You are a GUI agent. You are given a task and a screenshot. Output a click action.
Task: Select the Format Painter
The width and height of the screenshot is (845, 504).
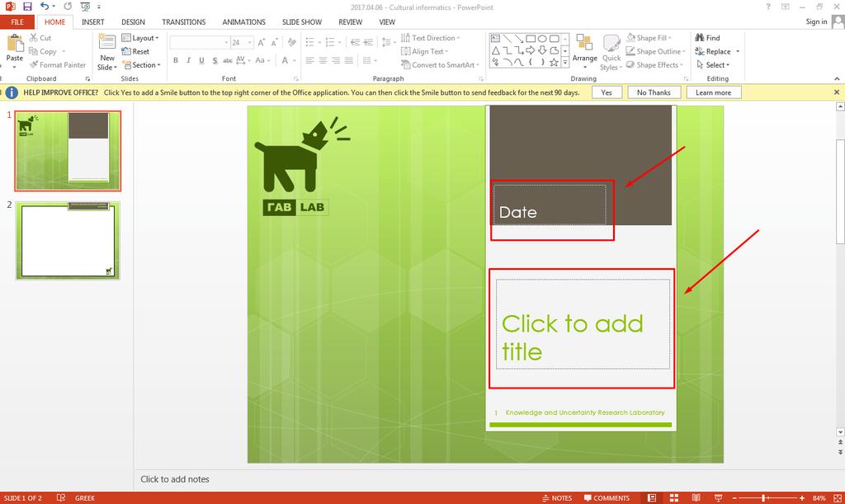[57, 64]
